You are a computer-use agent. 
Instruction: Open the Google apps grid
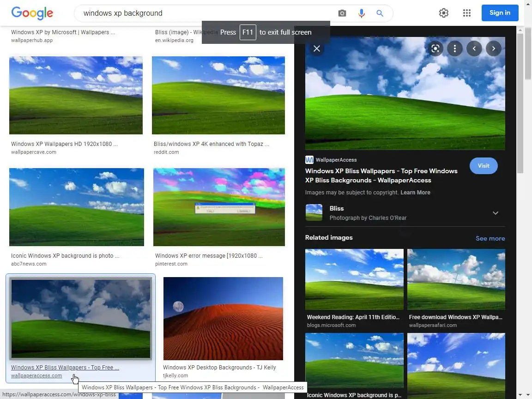(x=466, y=13)
